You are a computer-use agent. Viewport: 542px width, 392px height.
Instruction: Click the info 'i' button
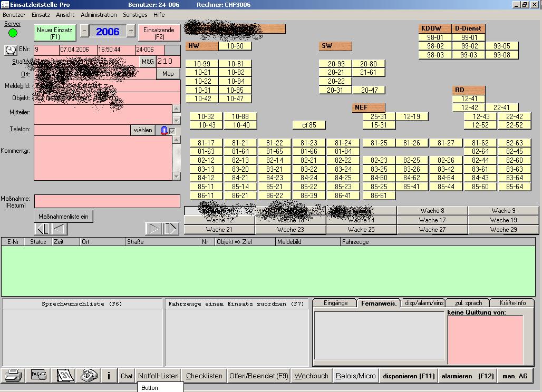point(109,376)
